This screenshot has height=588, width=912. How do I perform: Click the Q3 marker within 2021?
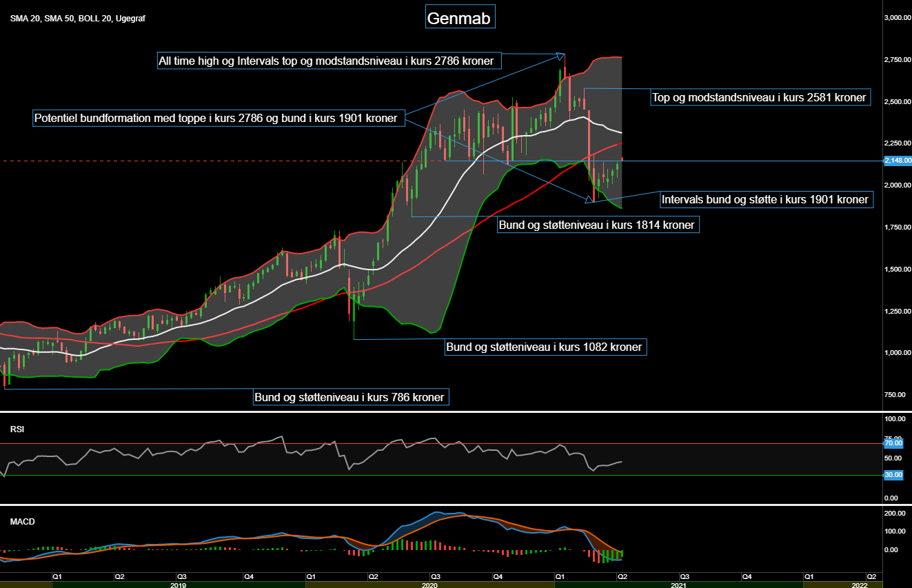click(x=685, y=576)
